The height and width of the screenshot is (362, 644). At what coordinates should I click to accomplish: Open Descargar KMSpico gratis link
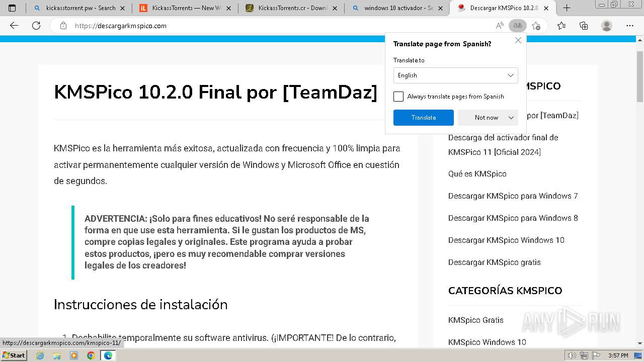point(495,262)
